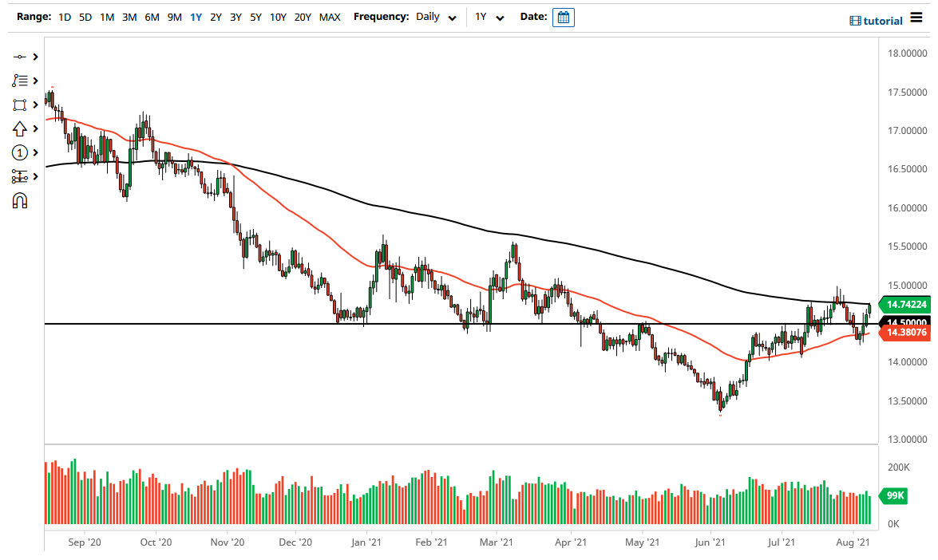Open the Fibonacci list drawing tool

[x=19, y=80]
